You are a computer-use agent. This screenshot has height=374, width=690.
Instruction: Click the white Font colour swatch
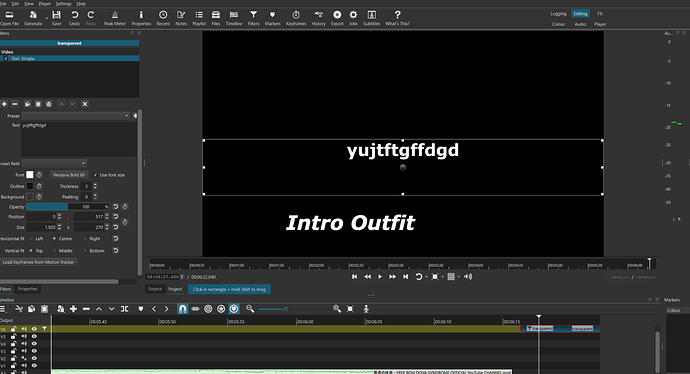(29, 175)
